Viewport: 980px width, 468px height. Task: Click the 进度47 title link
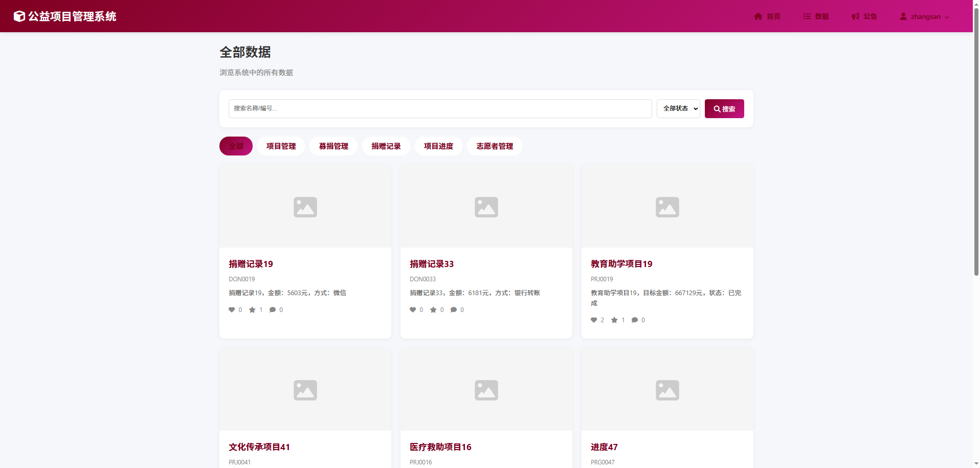(x=604, y=447)
